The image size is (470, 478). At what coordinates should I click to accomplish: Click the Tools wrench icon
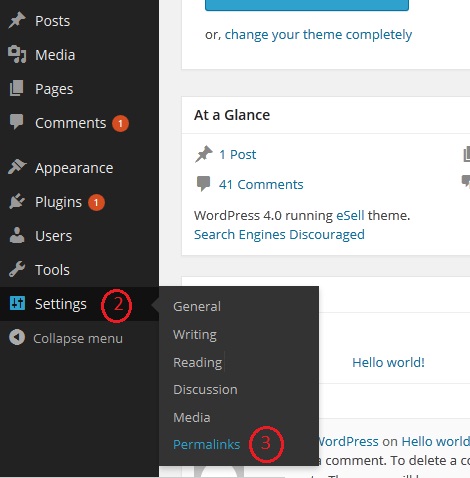pyautogui.click(x=17, y=269)
